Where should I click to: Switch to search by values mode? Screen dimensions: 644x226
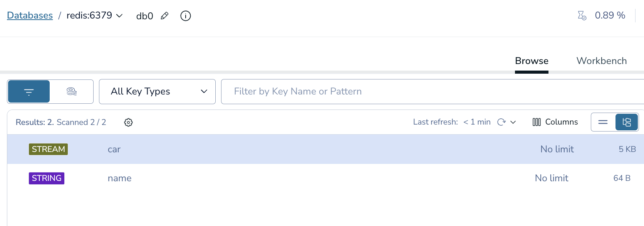pos(72,92)
